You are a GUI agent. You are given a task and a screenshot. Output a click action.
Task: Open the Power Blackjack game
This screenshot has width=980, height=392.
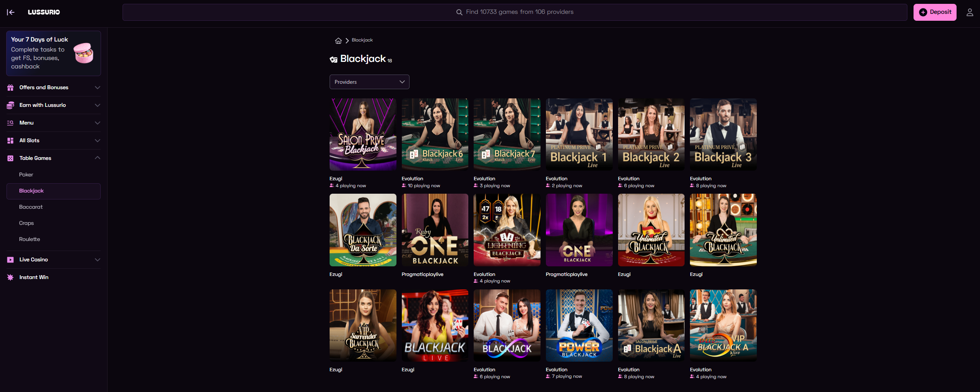click(x=579, y=326)
